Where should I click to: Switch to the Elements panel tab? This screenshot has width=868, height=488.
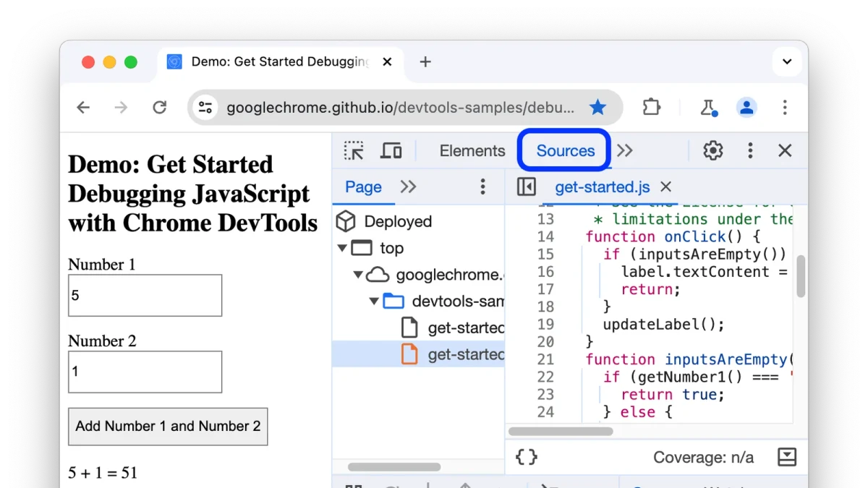pyautogui.click(x=472, y=150)
